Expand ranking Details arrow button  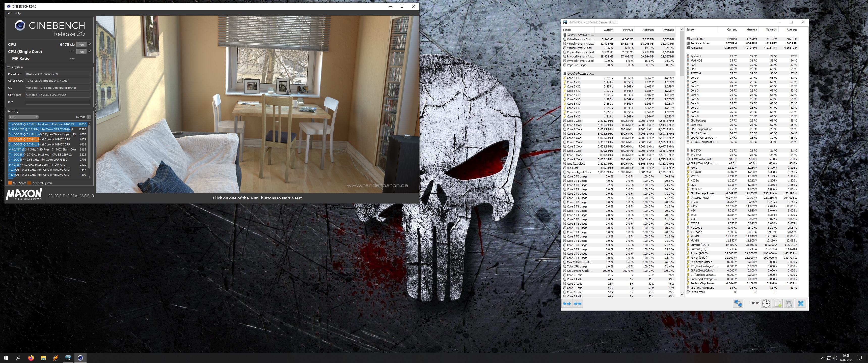click(89, 117)
